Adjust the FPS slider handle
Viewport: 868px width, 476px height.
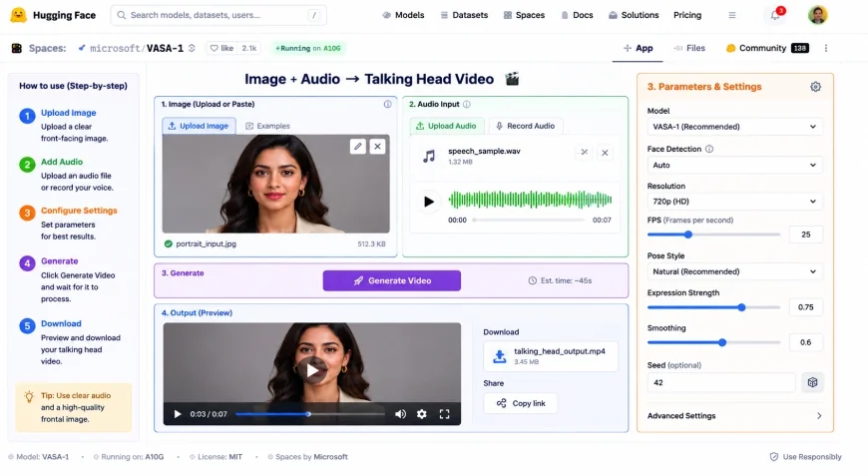coord(688,235)
